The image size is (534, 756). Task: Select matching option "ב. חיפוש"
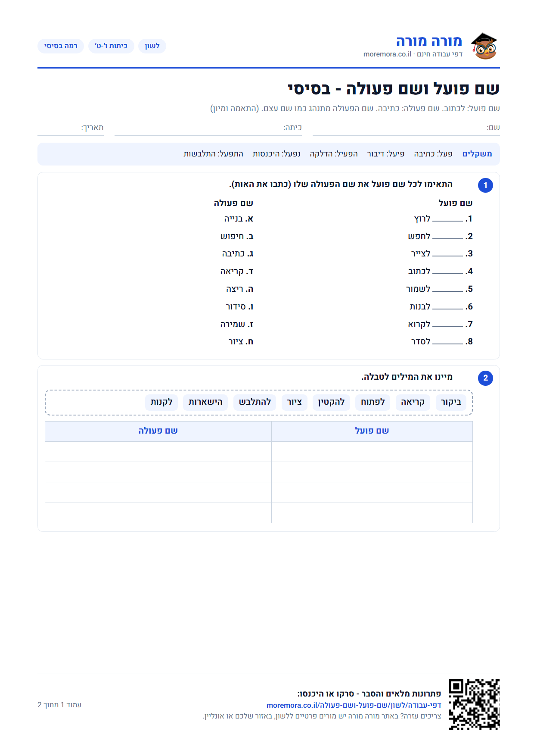237,237
